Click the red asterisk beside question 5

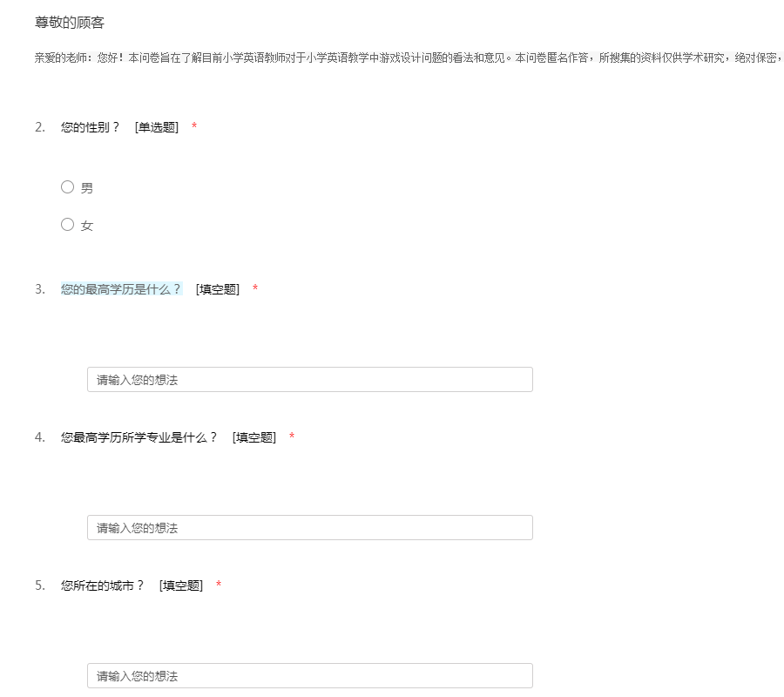coord(219,585)
